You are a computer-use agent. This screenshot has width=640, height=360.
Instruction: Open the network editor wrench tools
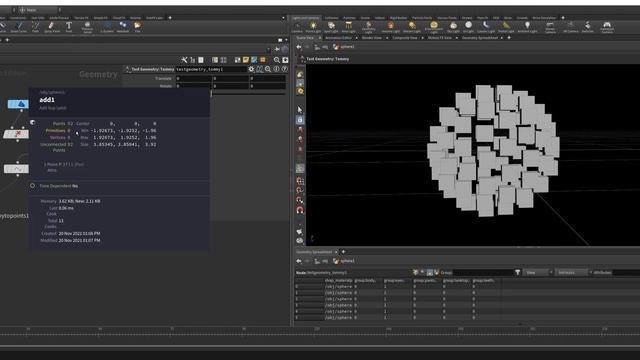point(184,60)
